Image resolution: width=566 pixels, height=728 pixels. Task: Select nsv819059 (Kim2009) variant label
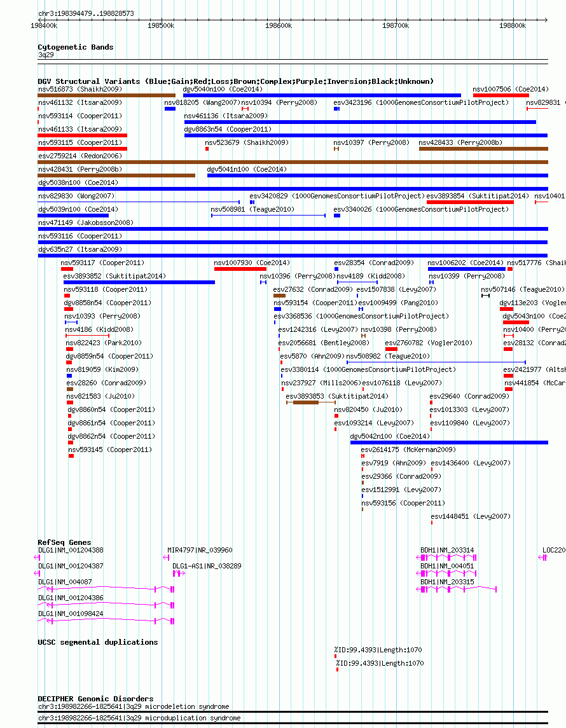(102, 369)
